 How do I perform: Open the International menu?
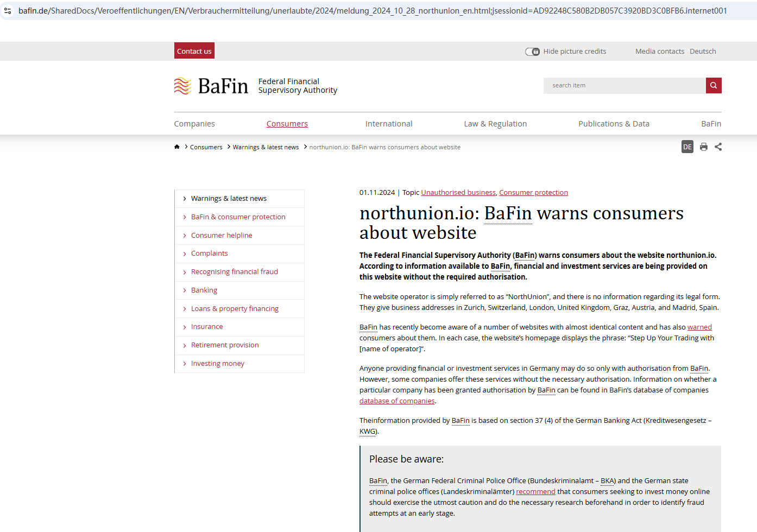[389, 124]
